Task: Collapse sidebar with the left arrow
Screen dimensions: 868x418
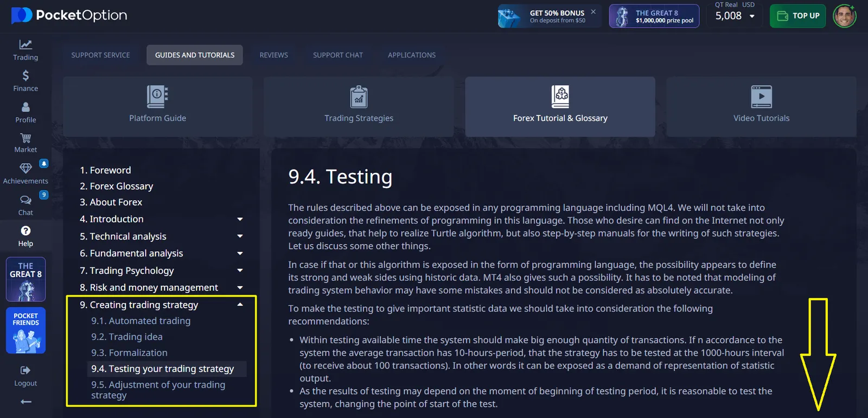Action: pos(25,402)
